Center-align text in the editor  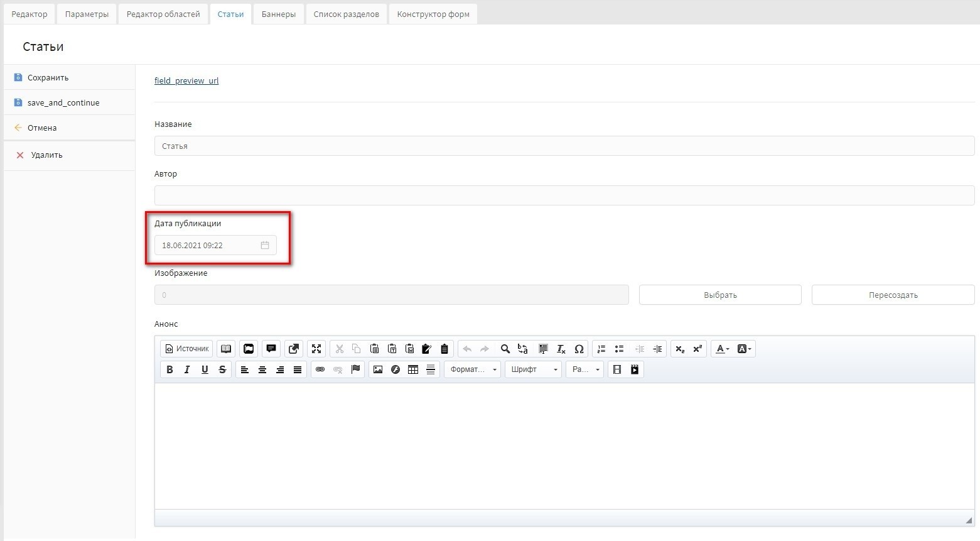point(262,369)
